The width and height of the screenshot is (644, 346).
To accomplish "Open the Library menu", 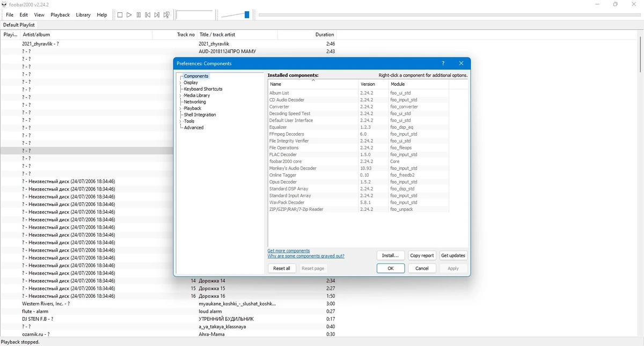I will coord(83,15).
